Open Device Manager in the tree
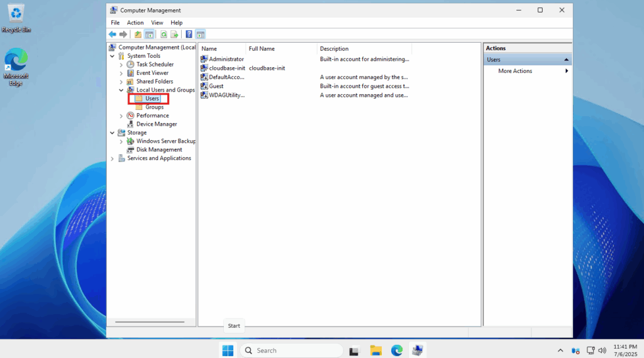The image size is (644, 358). point(156,124)
